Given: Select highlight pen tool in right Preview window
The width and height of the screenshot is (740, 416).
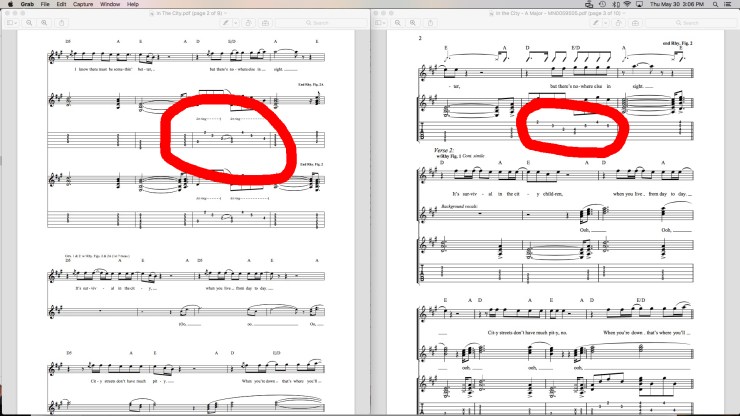Looking at the screenshot, I should coord(596,23).
